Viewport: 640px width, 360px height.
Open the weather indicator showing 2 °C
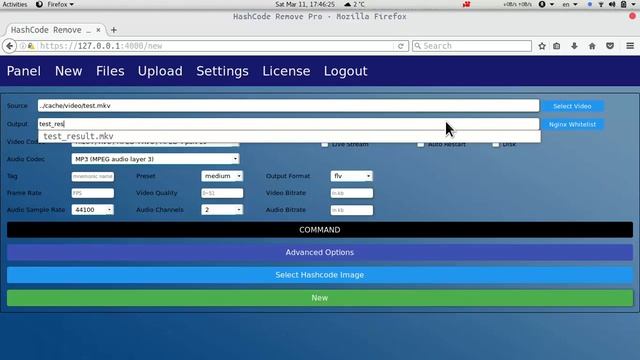(x=354, y=4)
